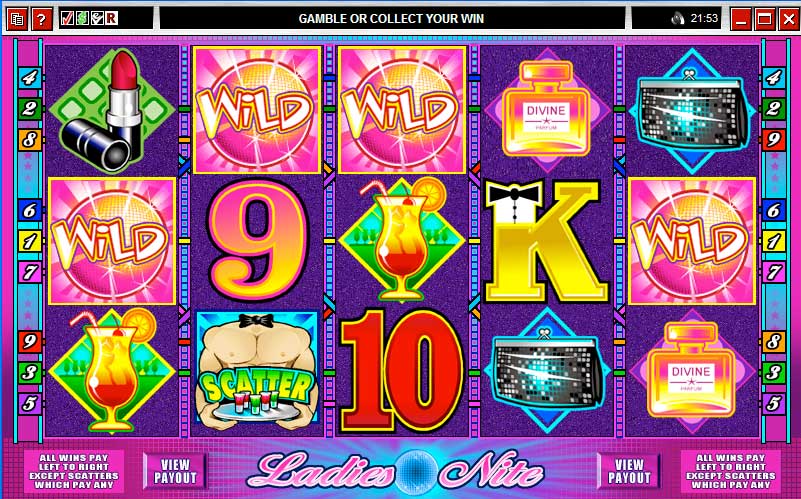Select payline 6 marker on left side
801x499 pixels.
click(29, 210)
